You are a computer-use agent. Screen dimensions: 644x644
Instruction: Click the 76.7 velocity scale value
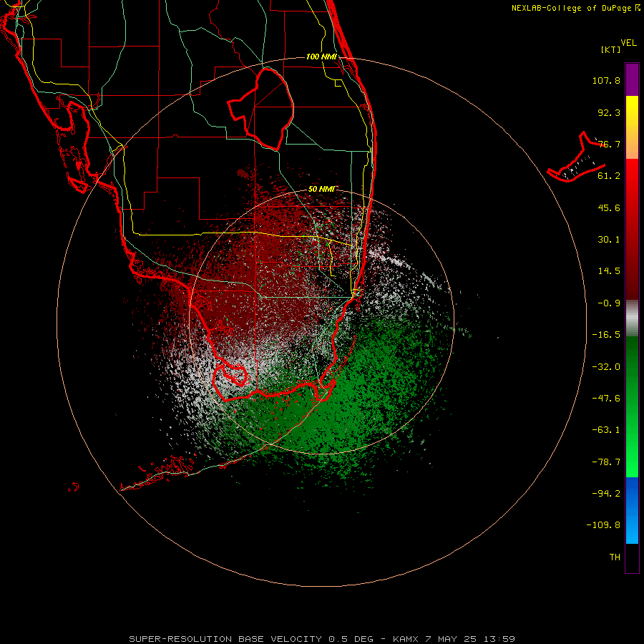(x=609, y=144)
